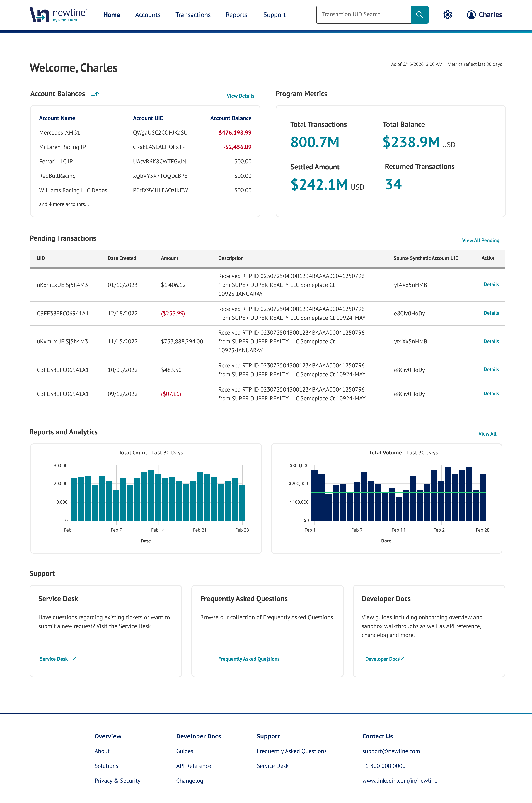This screenshot has height=803, width=532.
Task: Open the Accounts menu item
Action: 148,15
